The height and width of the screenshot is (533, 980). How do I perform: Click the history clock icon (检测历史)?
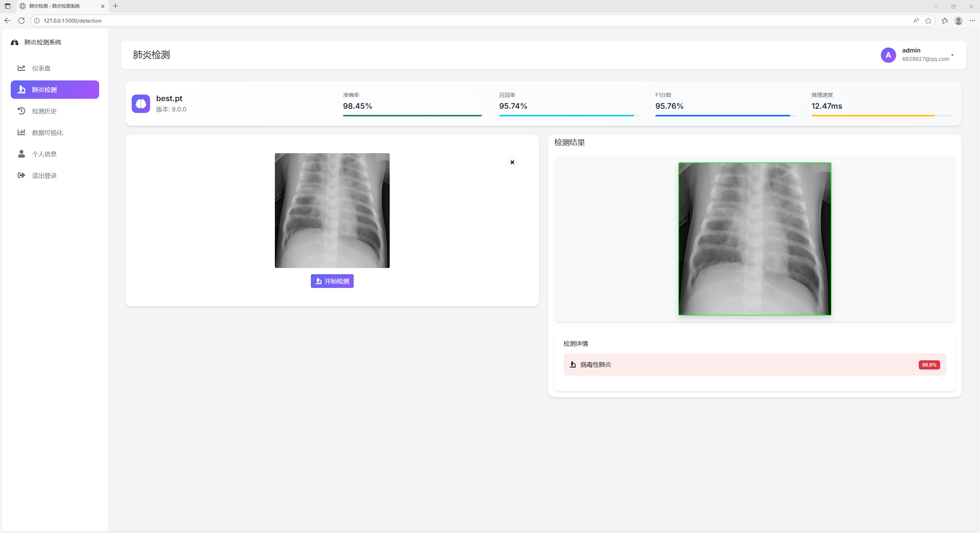(21, 111)
